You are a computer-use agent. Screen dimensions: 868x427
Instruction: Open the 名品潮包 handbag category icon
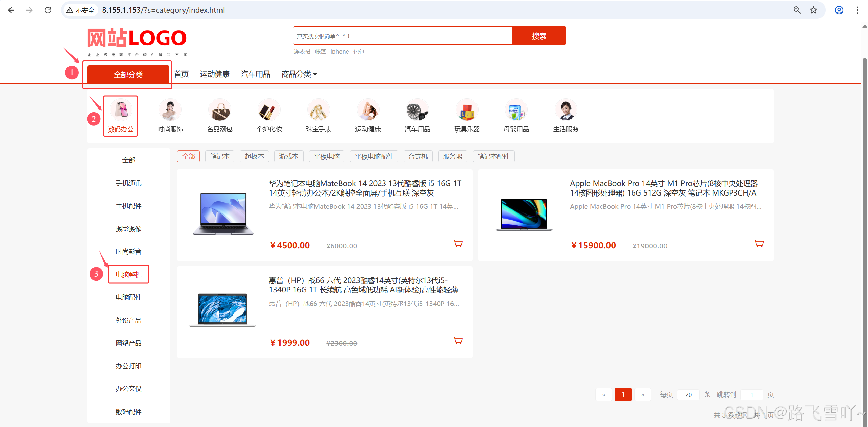[220, 110]
